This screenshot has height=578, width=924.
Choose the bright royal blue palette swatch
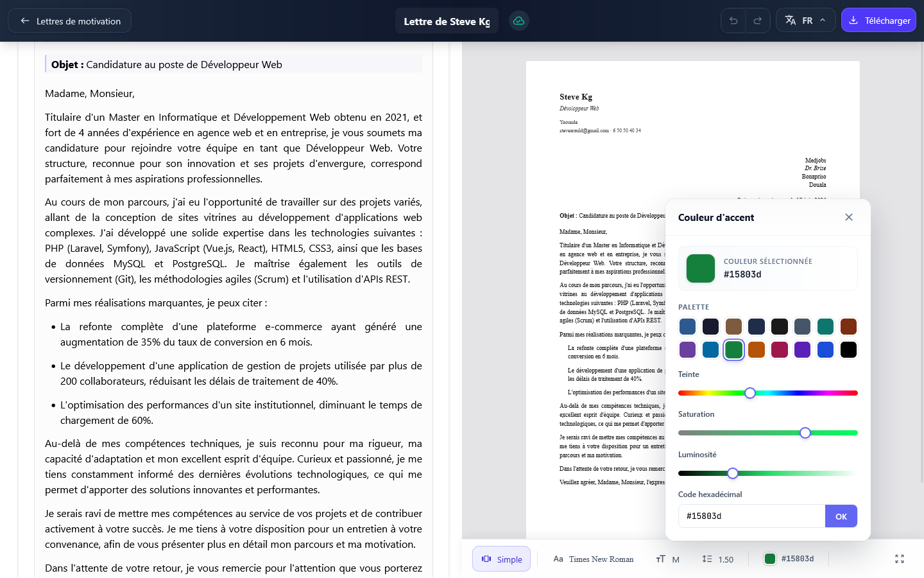coord(825,349)
